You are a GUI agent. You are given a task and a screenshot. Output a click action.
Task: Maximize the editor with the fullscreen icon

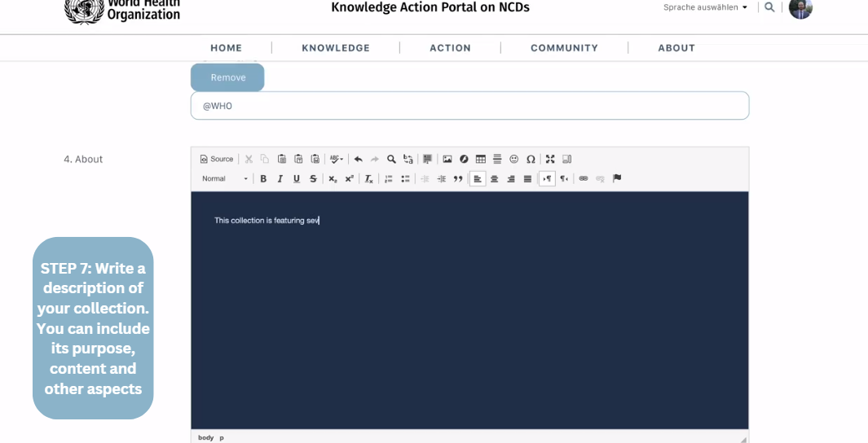pos(550,160)
